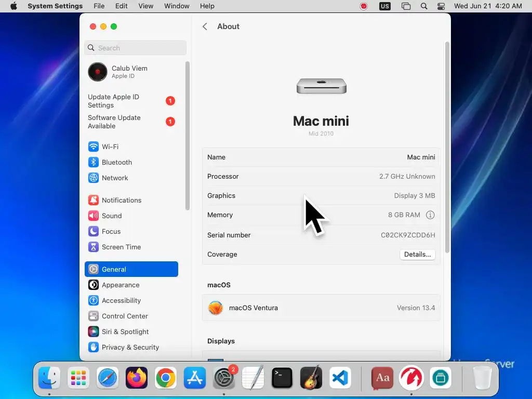Click the Mid 2010 model text
532x399 pixels.
tap(321, 134)
